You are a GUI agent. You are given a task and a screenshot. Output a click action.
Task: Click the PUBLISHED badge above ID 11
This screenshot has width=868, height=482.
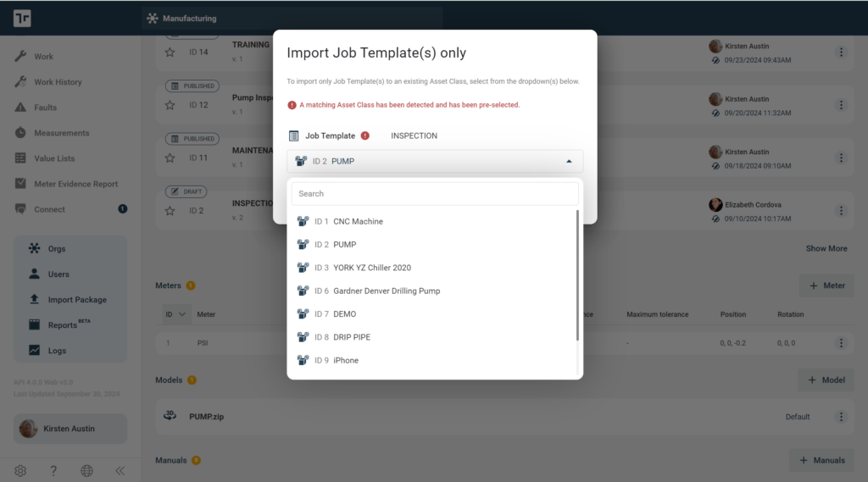tap(192, 139)
